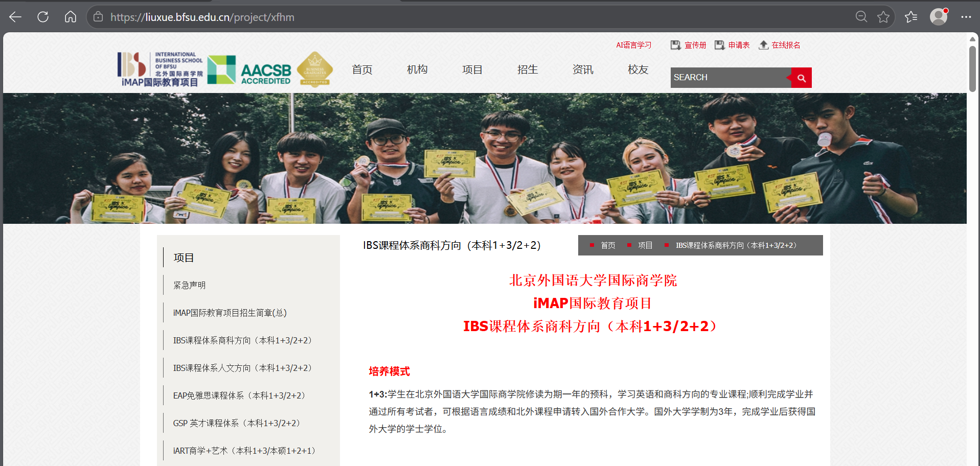Open 紧急声明 in the sidebar
Image resolution: width=980 pixels, height=466 pixels.
pyautogui.click(x=189, y=285)
